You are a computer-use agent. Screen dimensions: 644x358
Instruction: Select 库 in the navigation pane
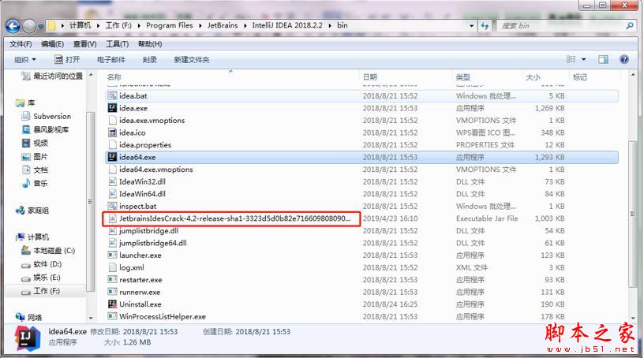tap(25, 103)
